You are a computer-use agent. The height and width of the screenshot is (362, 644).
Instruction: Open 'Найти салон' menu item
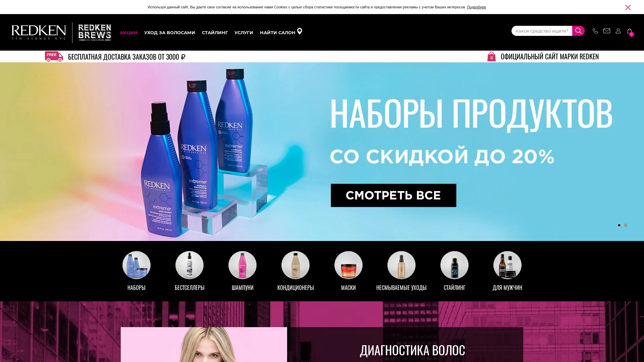coord(278,33)
